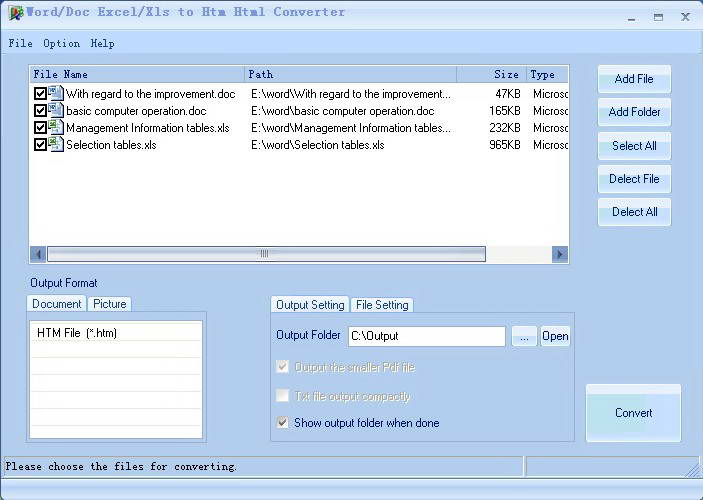
Task: Click the Delect File button
Action: pos(634,179)
